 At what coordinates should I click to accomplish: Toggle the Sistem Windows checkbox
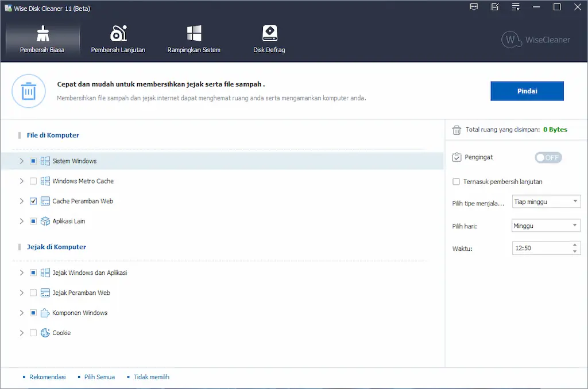(x=33, y=161)
